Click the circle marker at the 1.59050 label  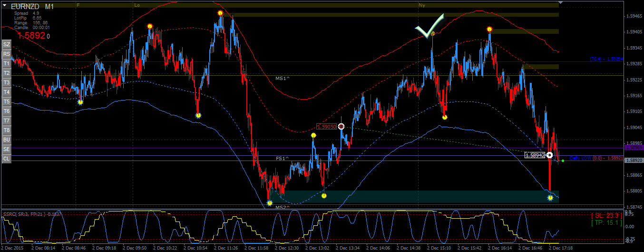pos(341,126)
